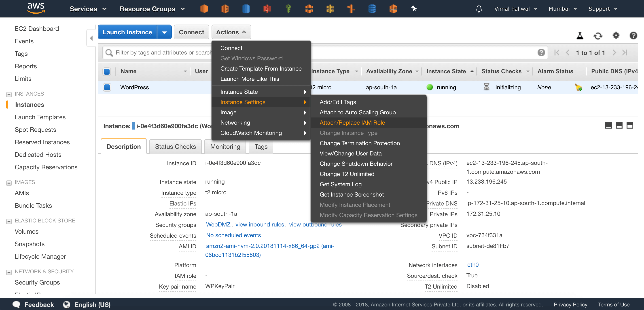Toggle the select-all instances checkbox
The width and height of the screenshot is (644, 310).
pos(107,71)
